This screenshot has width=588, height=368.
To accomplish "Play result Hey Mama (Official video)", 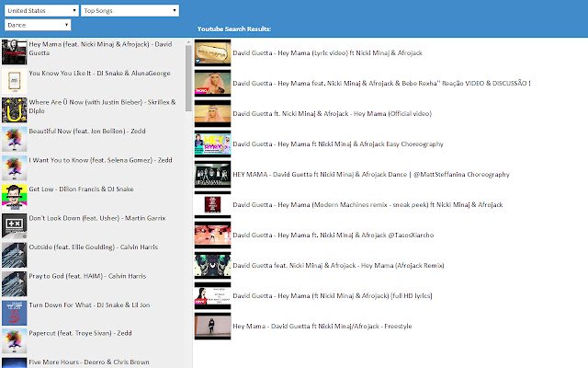I will click(x=333, y=113).
